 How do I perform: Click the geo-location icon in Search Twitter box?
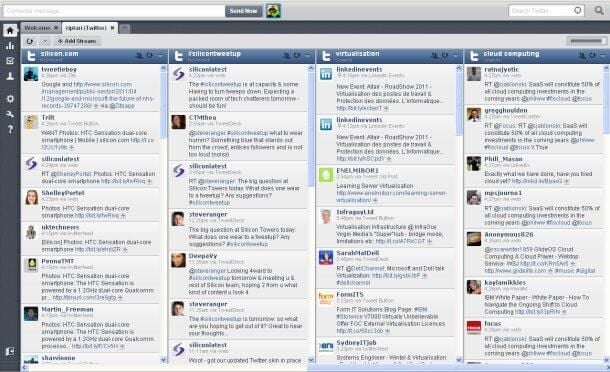pos(578,11)
